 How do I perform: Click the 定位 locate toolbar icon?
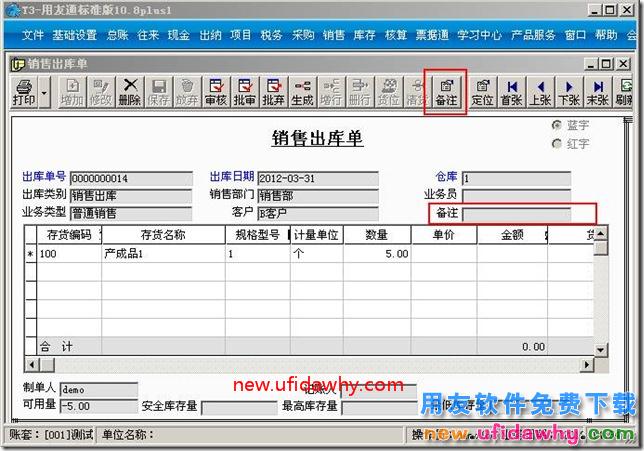tap(483, 92)
